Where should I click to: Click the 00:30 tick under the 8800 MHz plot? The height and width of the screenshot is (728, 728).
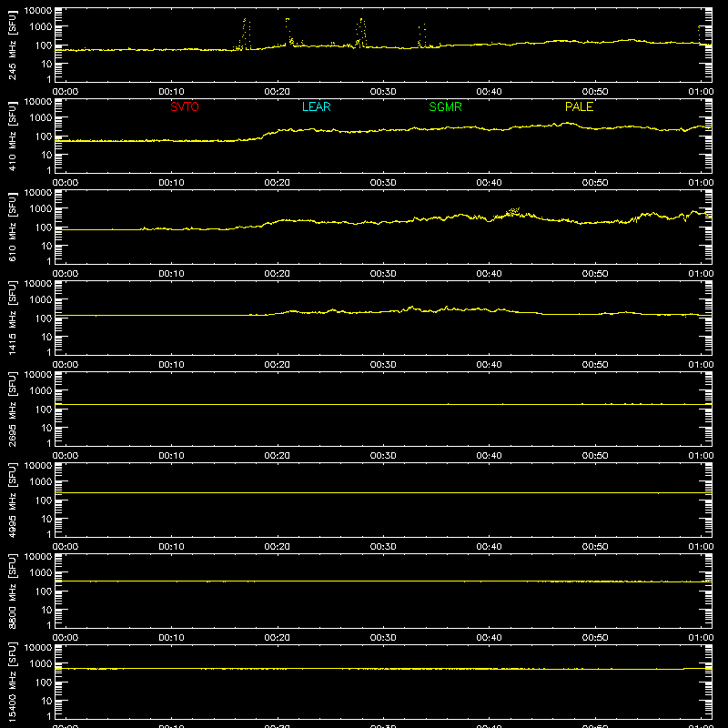coord(383,638)
